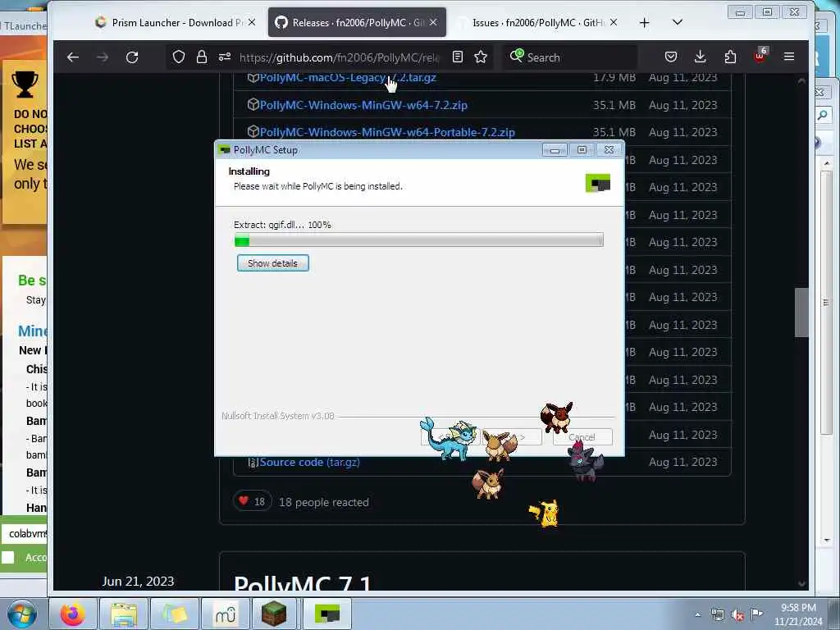Download Source code (tar.gz)

(309, 463)
